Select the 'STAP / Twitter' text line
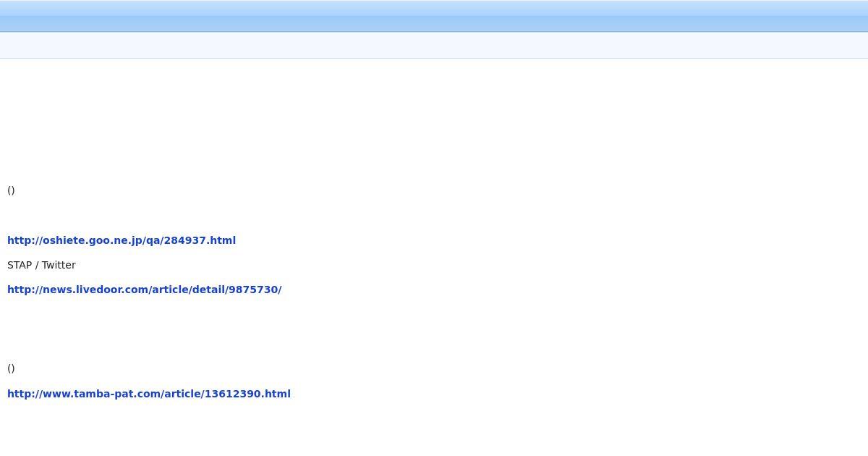 [41, 265]
